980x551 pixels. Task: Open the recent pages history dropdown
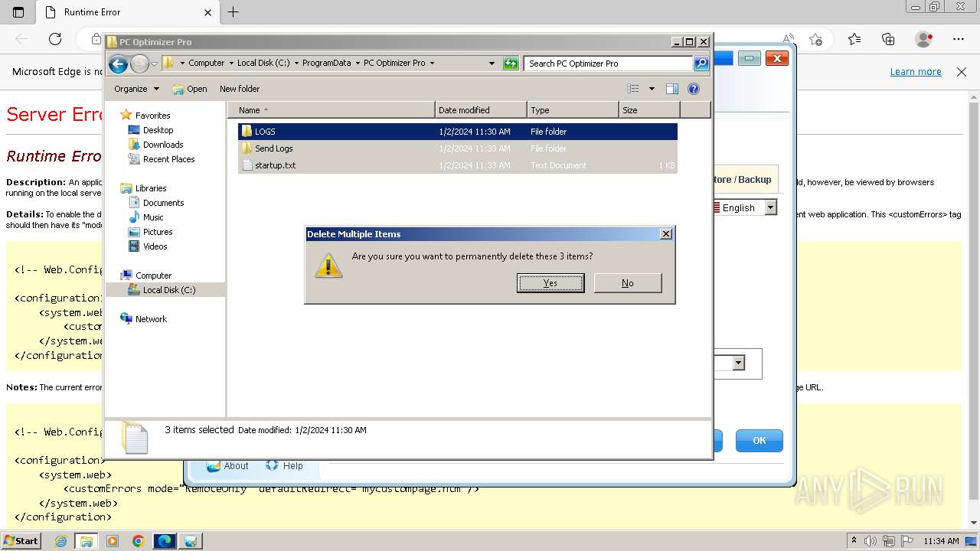click(x=154, y=64)
